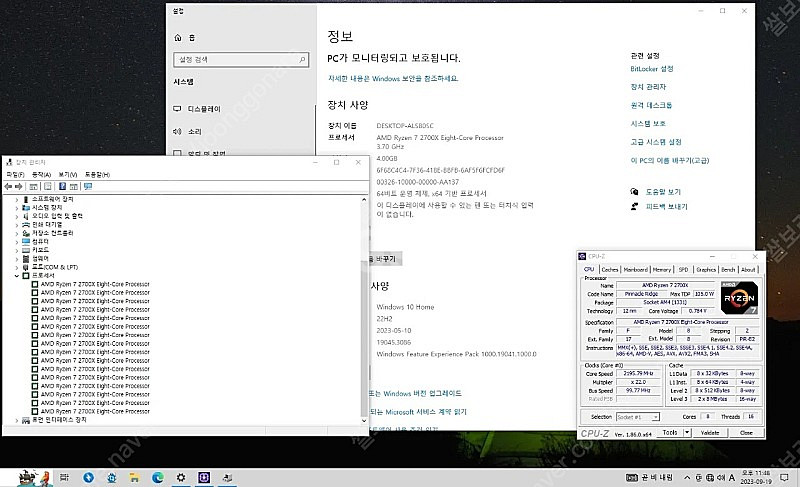Click the Microsoft Services Agreement (서비스 계약 읽기) link
Image resolution: width=800 pixels, height=487 pixels.
click(418, 412)
